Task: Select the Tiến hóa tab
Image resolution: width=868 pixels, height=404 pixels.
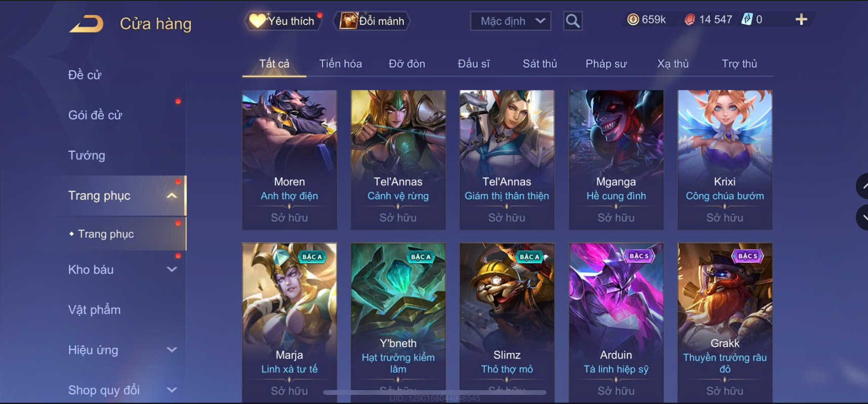Action: point(340,64)
